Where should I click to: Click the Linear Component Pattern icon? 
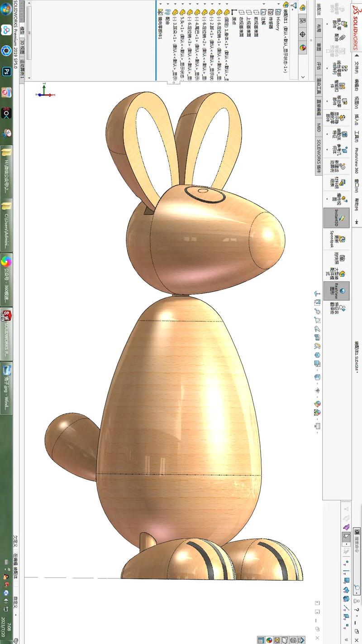tap(345, 68)
